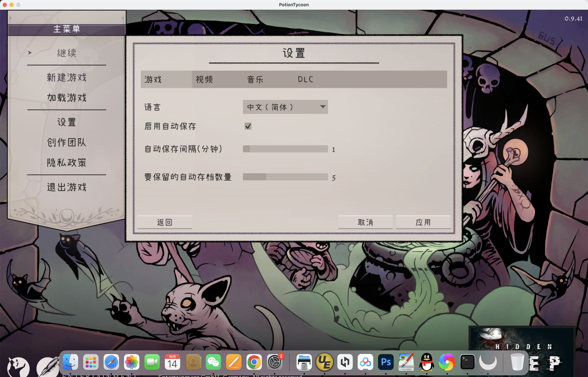Open Finder from the dock
This screenshot has width=588, height=377.
coord(70,362)
